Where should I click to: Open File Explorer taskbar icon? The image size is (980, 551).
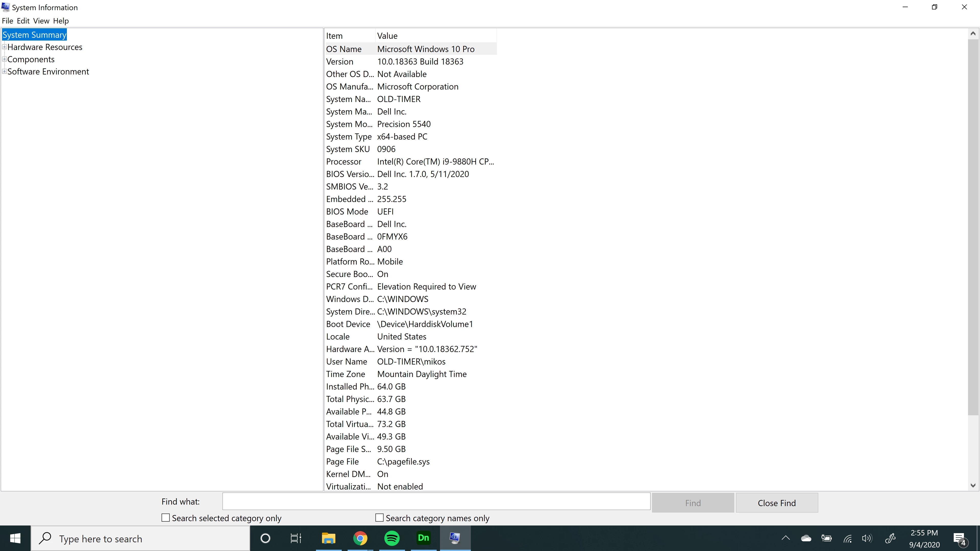pyautogui.click(x=328, y=538)
